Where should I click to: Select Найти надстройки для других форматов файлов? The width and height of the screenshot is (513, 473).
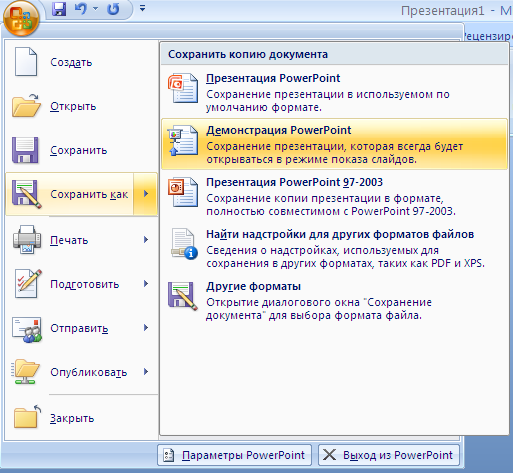pyautogui.click(x=340, y=234)
